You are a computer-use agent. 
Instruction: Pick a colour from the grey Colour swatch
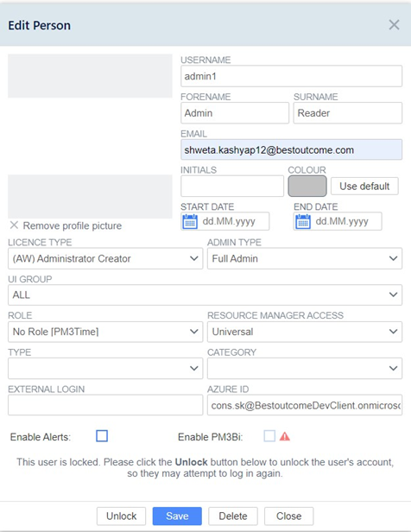tap(307, 186)
